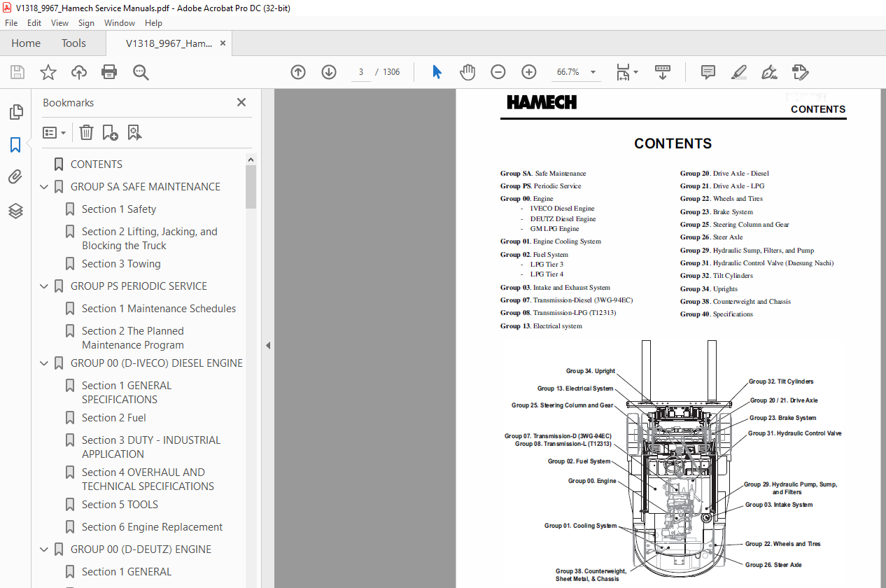Image resolution: width=886 pixels, height=588 pixels.
Task: Close the V1318_9967_Ham document tab
Action: pos(223,43)
